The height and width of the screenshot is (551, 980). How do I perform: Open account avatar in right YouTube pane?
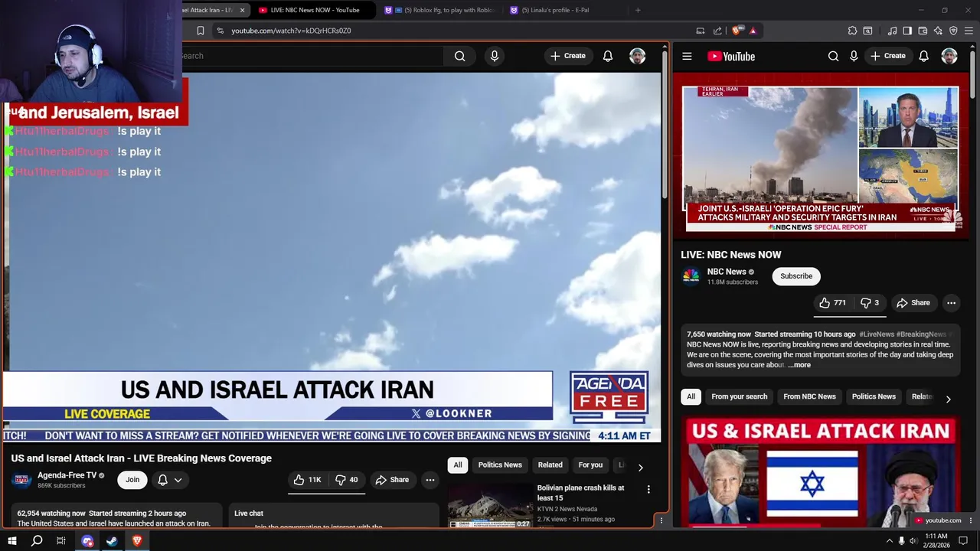(949, 56)
